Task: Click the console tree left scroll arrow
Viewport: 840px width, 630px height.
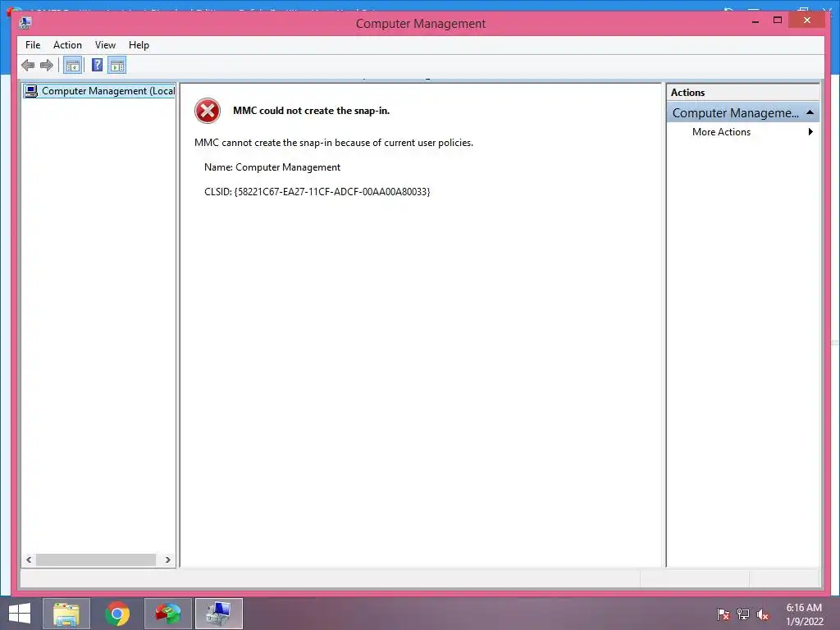Action: point(29,559)
